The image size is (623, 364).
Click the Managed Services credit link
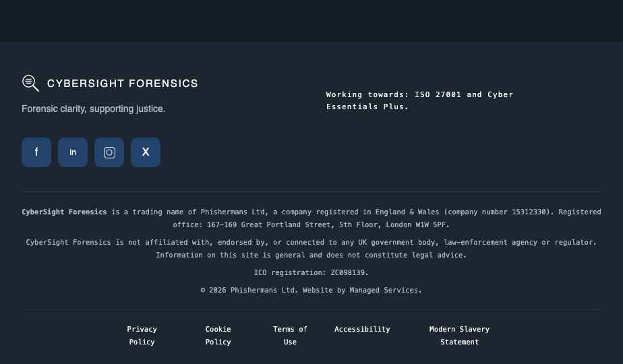tap(384, 290)
